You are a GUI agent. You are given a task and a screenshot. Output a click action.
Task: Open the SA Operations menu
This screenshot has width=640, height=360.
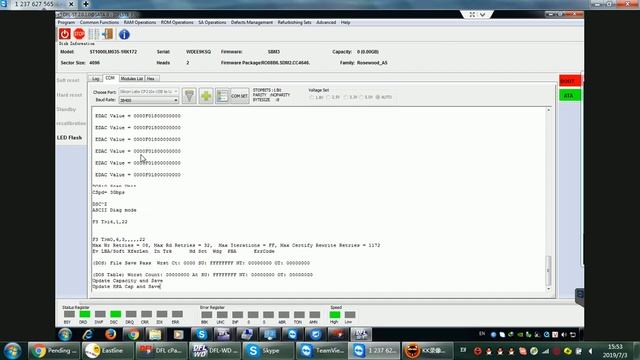click(x=212, y=22)
